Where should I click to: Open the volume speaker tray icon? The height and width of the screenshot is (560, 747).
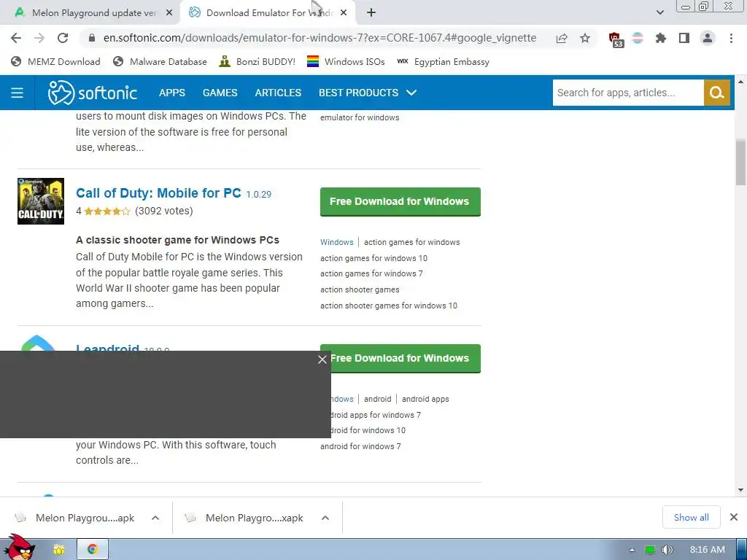click(667, 550)
